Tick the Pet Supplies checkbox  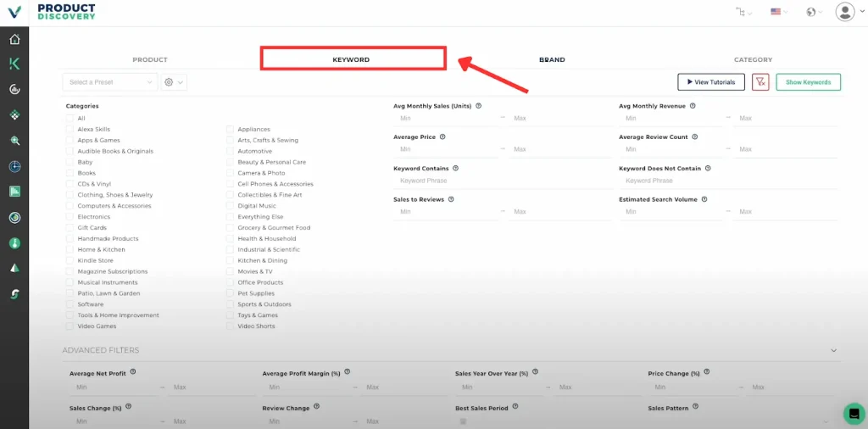(x=230, y=293)
